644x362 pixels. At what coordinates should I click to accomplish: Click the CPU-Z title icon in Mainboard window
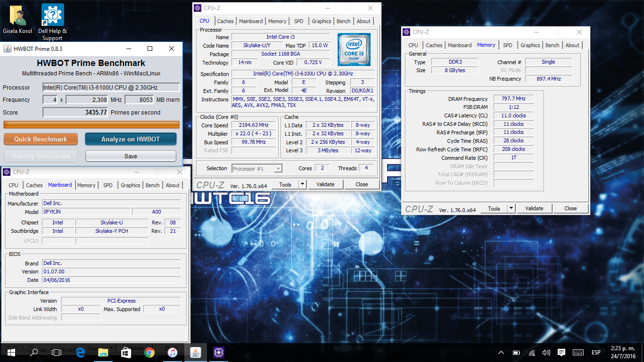pos(7,172)
